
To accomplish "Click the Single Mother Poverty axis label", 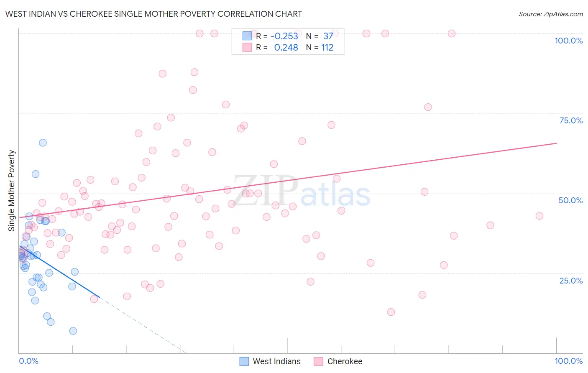I will [x=12, y=191].
